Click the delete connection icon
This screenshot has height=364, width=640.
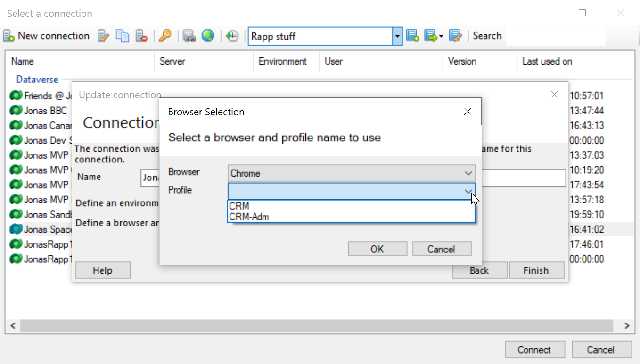[141, 36]
